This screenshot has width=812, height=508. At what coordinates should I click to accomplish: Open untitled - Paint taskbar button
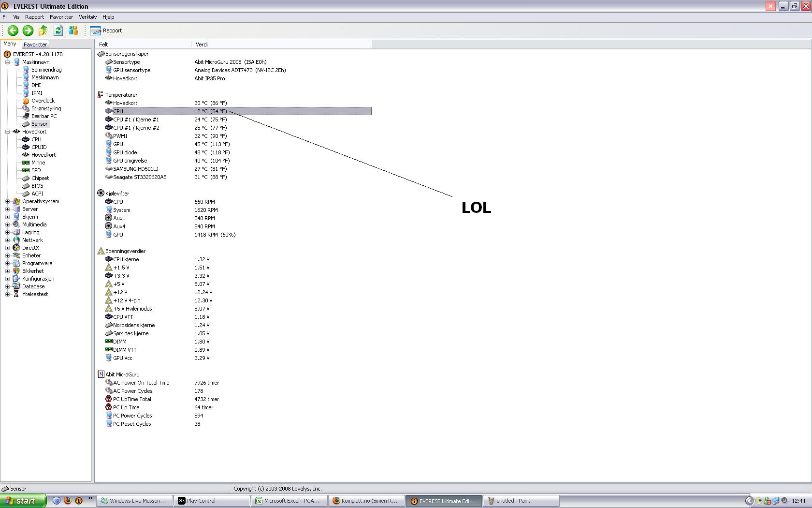point(522,501)
